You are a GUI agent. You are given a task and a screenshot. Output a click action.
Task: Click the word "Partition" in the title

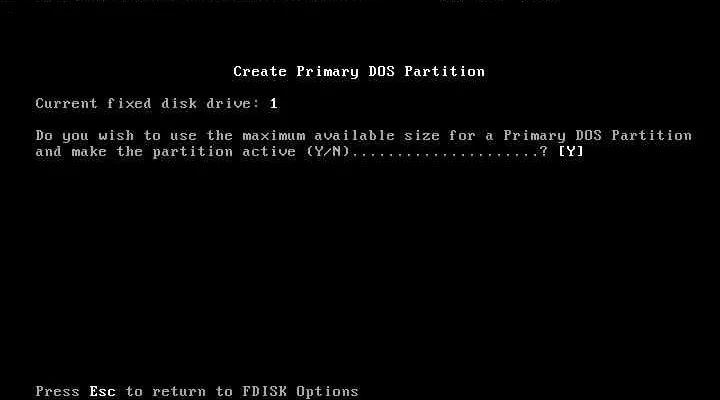coord(445,72)
